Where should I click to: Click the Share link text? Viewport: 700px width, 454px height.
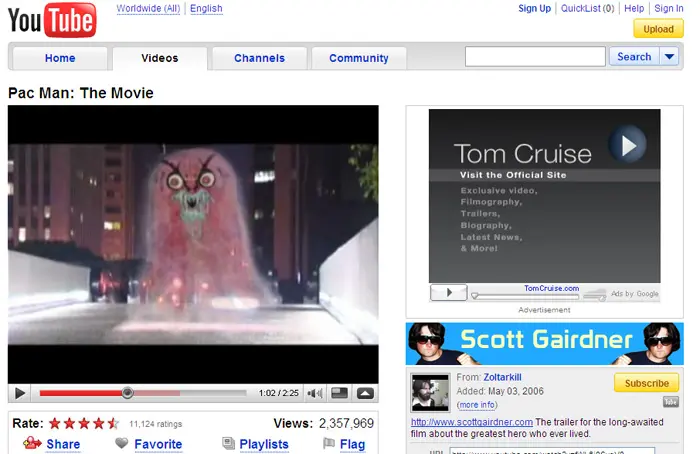coord(63,444)
